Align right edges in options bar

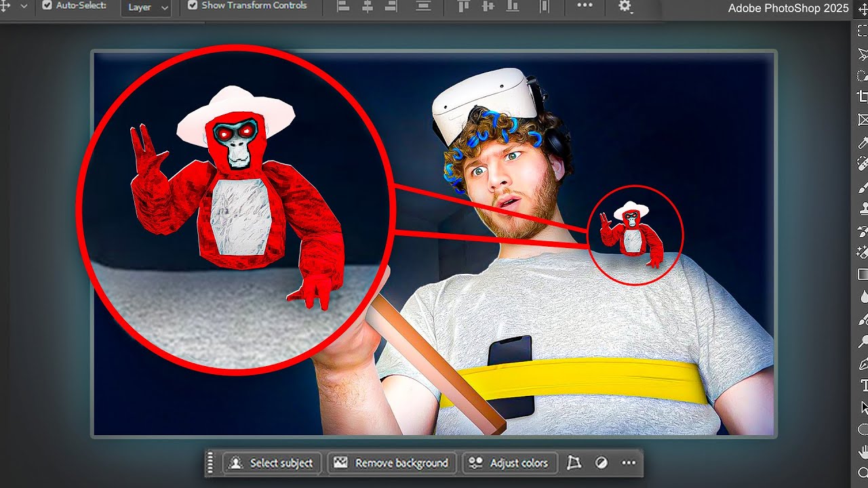point(391,6)
